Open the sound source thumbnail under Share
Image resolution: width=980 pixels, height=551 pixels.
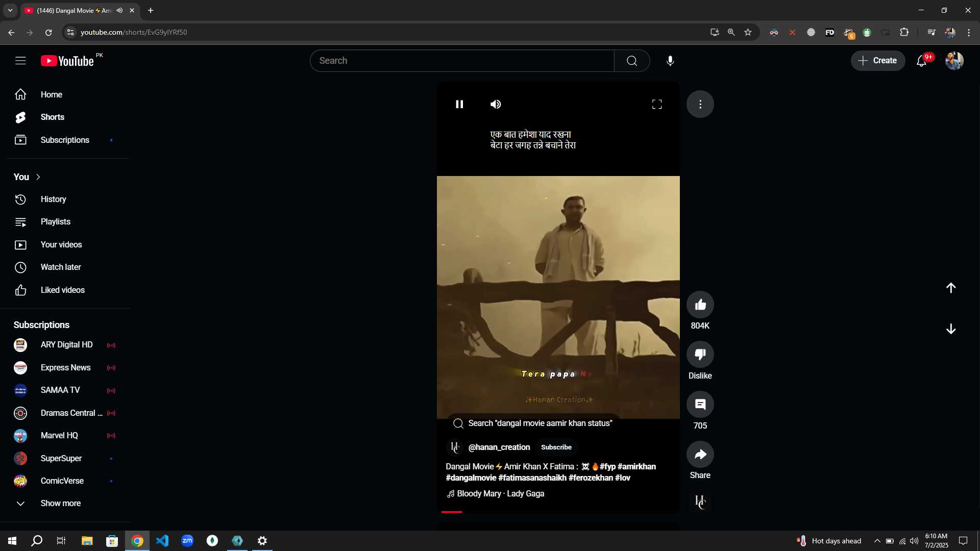700,502
